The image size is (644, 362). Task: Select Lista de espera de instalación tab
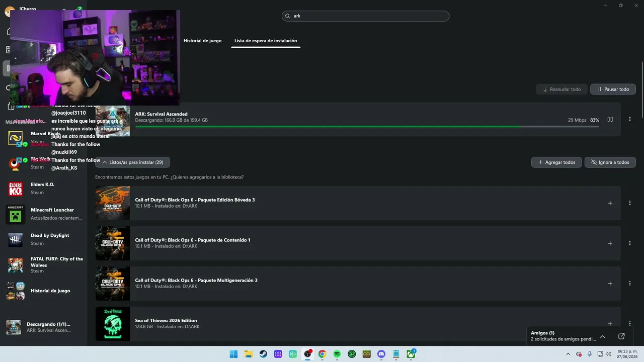pos(266,41)
